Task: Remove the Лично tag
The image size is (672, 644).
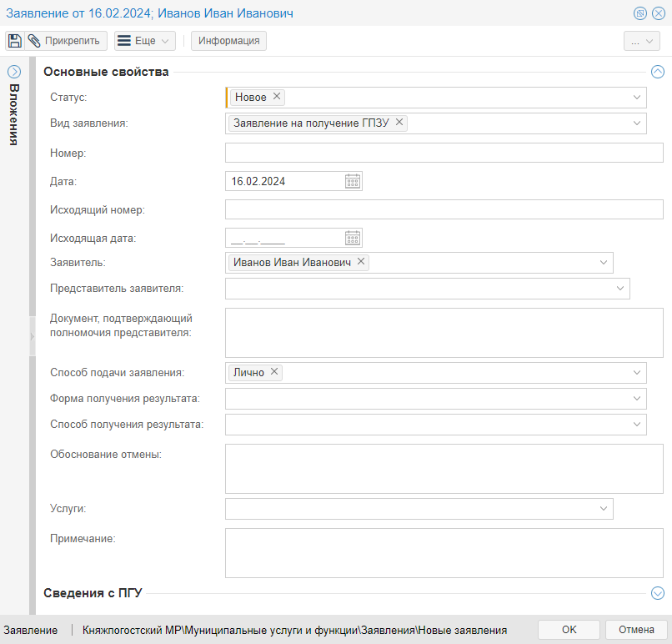Action: click(x=274, y=372)
